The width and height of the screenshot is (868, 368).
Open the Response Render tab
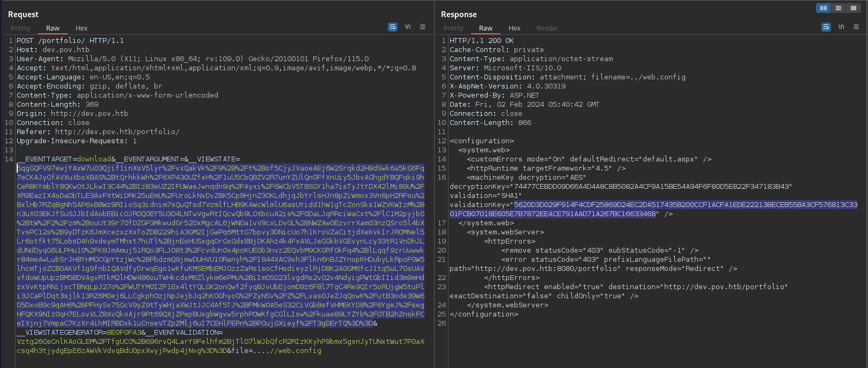coord(547,28)
